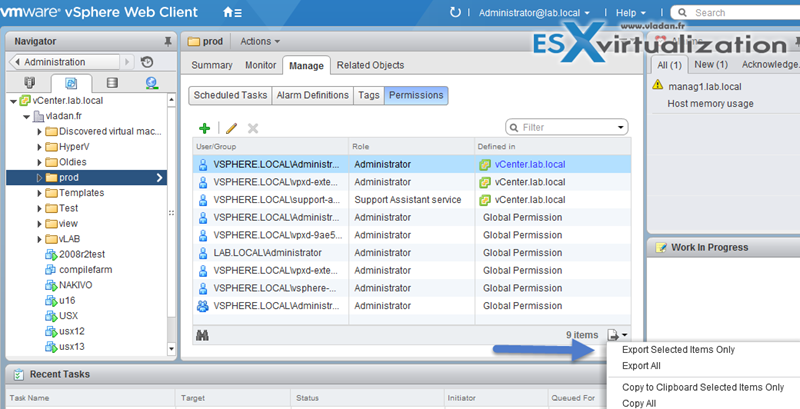Switch to the Summary tab
The width and height of the screenshot is (800, 409).
(212, 65)
